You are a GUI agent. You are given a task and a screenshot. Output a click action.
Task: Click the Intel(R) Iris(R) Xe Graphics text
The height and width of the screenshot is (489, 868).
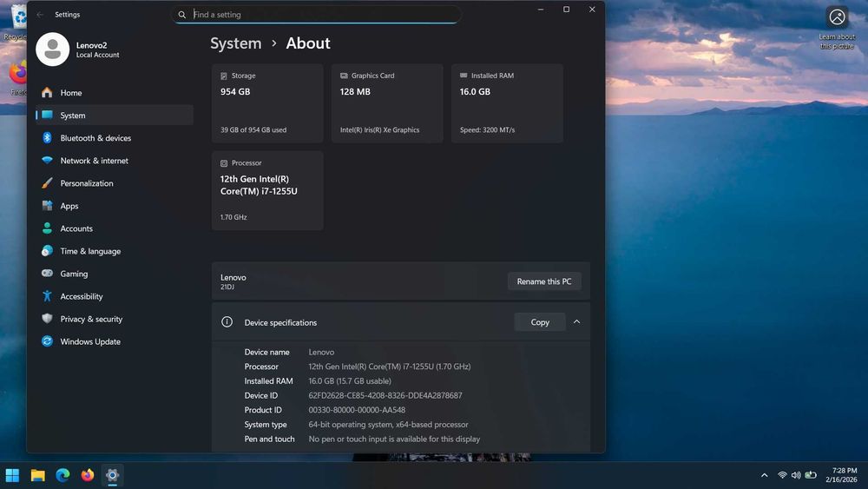[380, 130]
